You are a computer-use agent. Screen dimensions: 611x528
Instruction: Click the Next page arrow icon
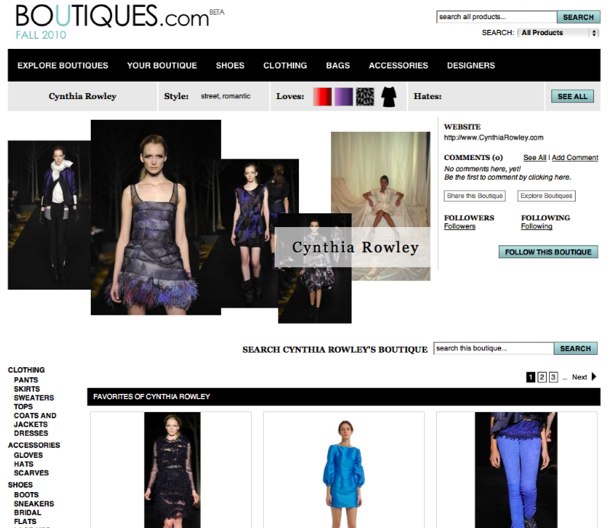click(x=594, y=377)
